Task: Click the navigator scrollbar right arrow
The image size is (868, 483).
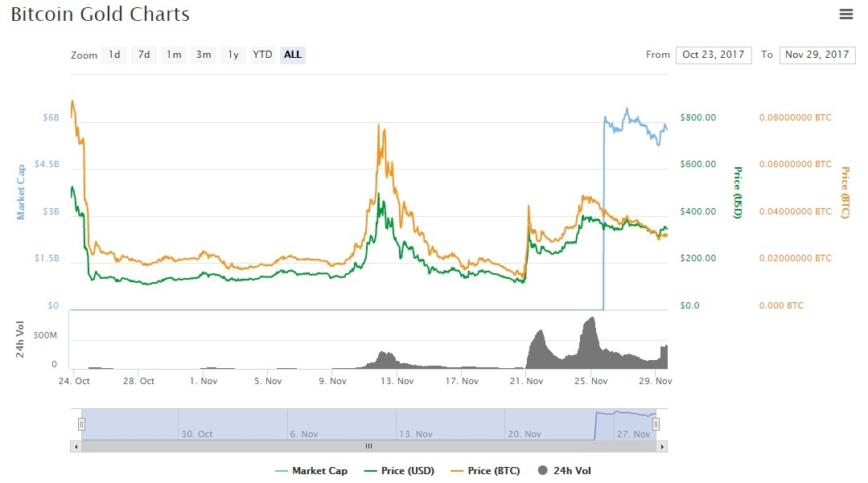Action: click(x=661, y=447)
